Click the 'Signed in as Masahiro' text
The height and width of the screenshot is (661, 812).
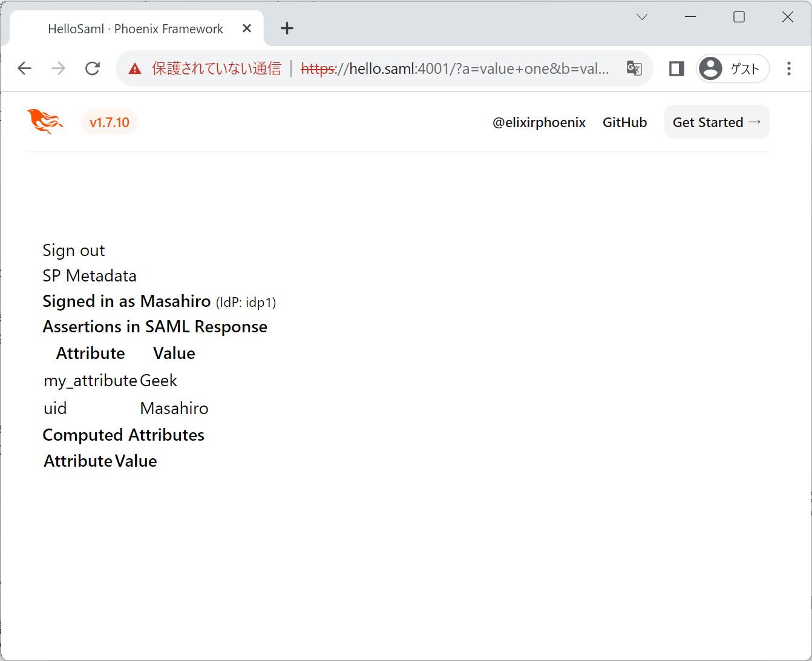pyautogui.click(x=126, y=301)
